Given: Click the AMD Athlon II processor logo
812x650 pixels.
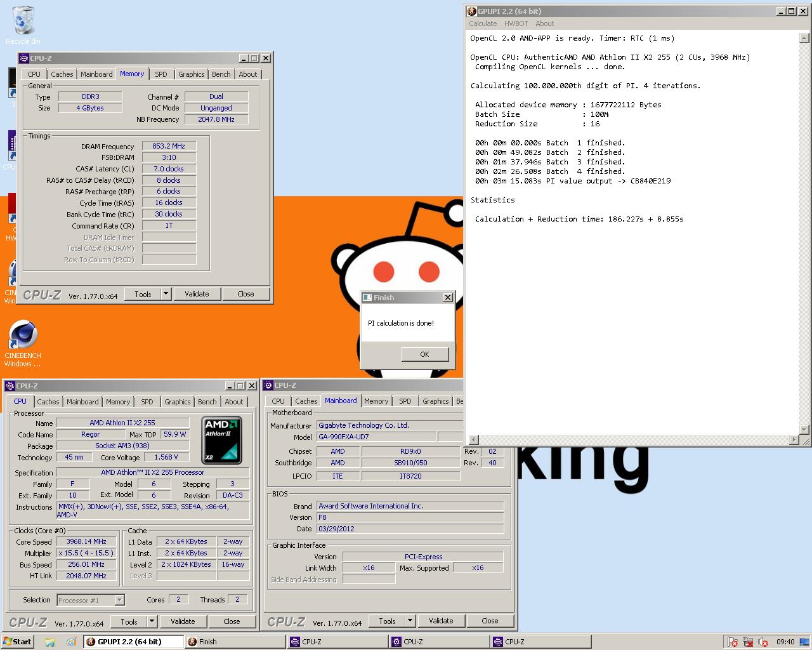Looking at the screenshot, I should (x=221, y=440).
